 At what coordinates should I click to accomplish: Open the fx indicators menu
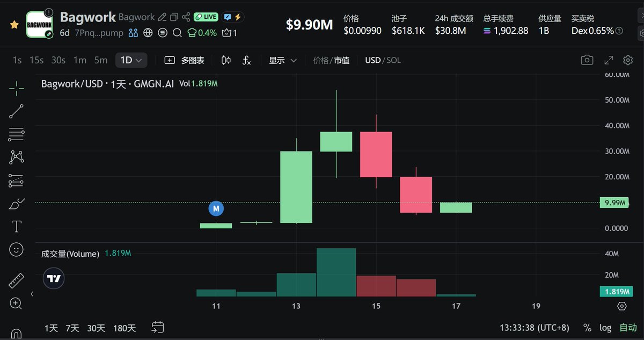click(x=246, y=60)
